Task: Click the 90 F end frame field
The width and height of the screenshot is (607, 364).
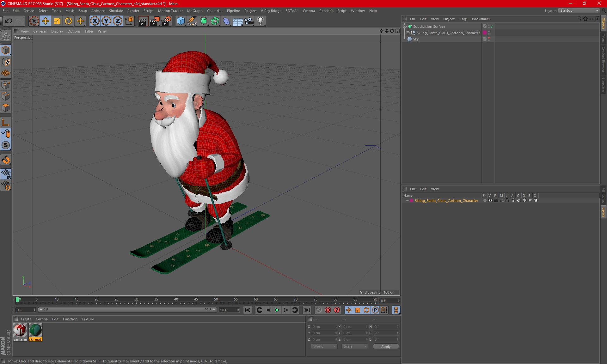Action: 230,310
